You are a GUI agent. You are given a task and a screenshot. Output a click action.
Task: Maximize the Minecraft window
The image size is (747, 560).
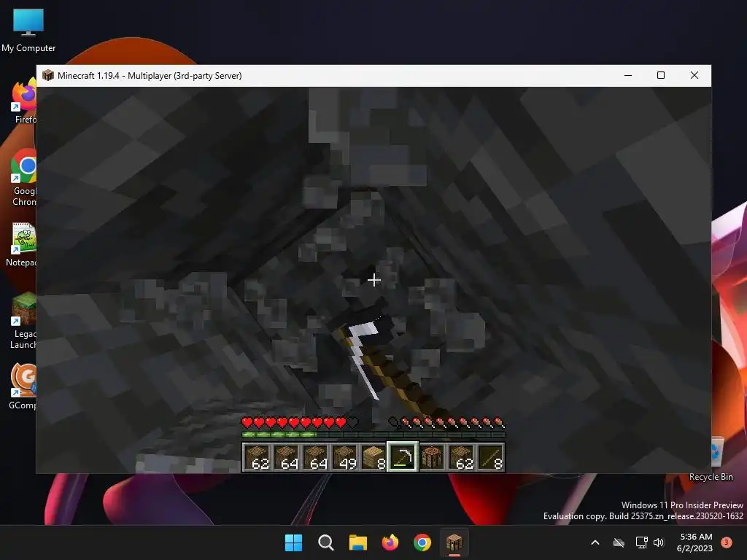661,75
